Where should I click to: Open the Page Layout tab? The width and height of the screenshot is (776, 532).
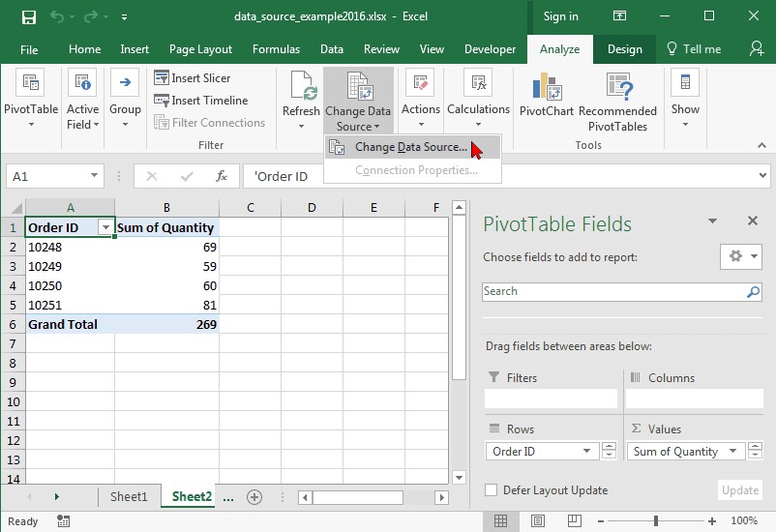(200, 49)
